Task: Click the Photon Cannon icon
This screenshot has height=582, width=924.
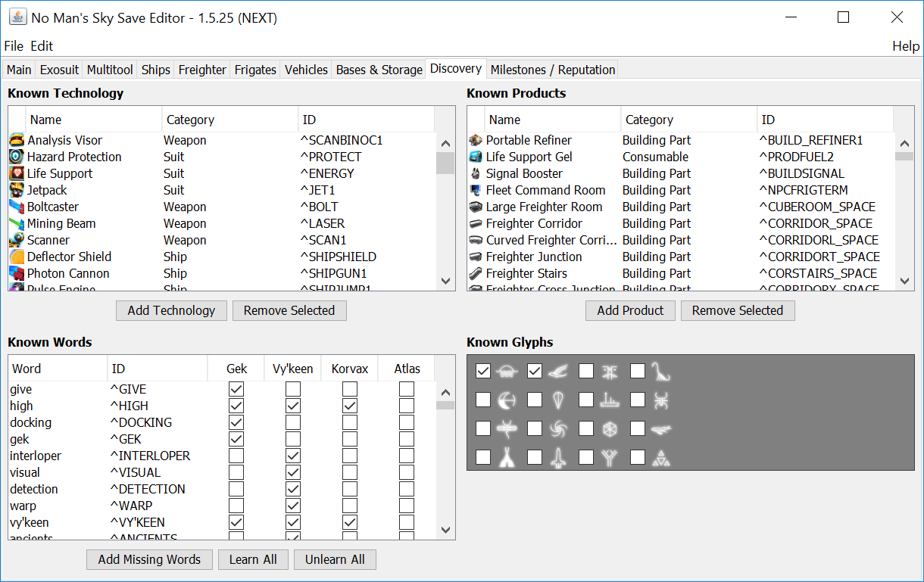Action: tap(17, 273)
